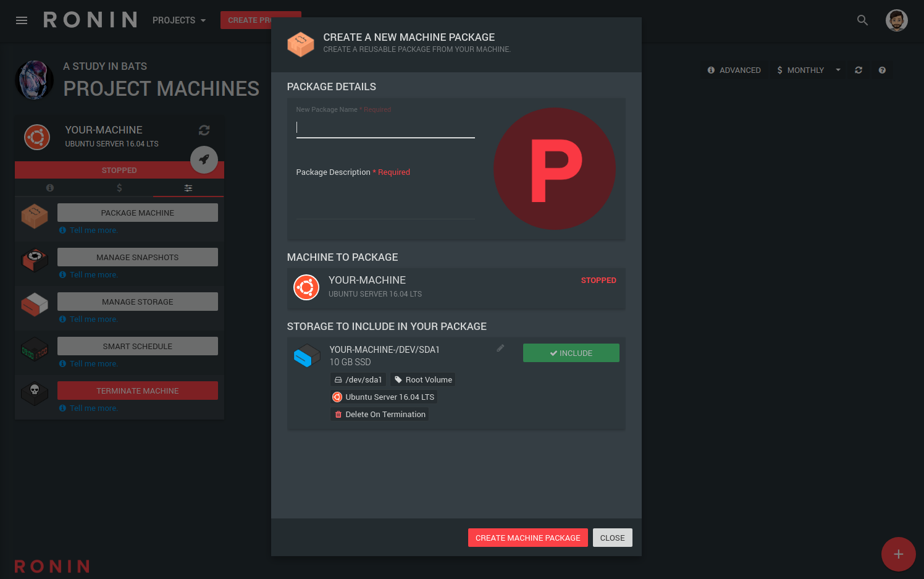Viewport: 924px width, 579px height.
Task: Open Tell me more under MANAGE SNAPSHOTS
Action: coord(88,275)
